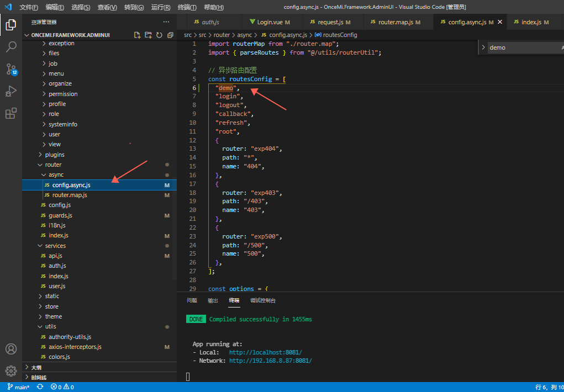
Task: Click the sync changes icon in status bar
Action: (x=40, y=387)
